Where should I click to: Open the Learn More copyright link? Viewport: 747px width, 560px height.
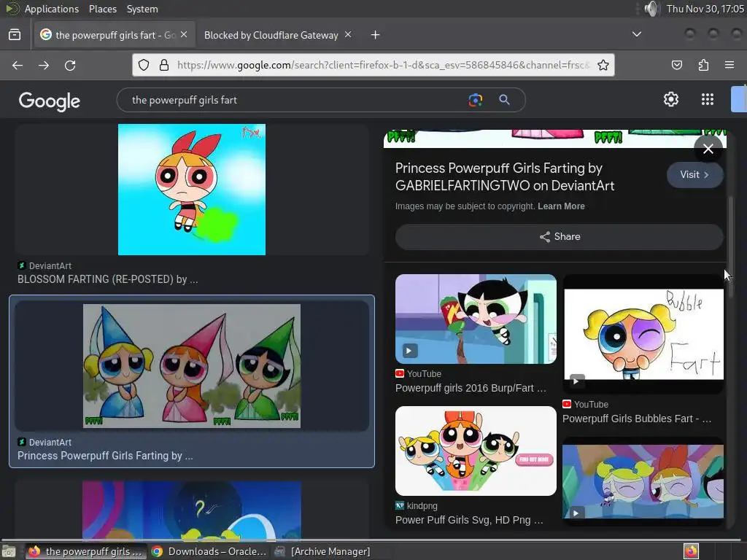pos(561,206)
